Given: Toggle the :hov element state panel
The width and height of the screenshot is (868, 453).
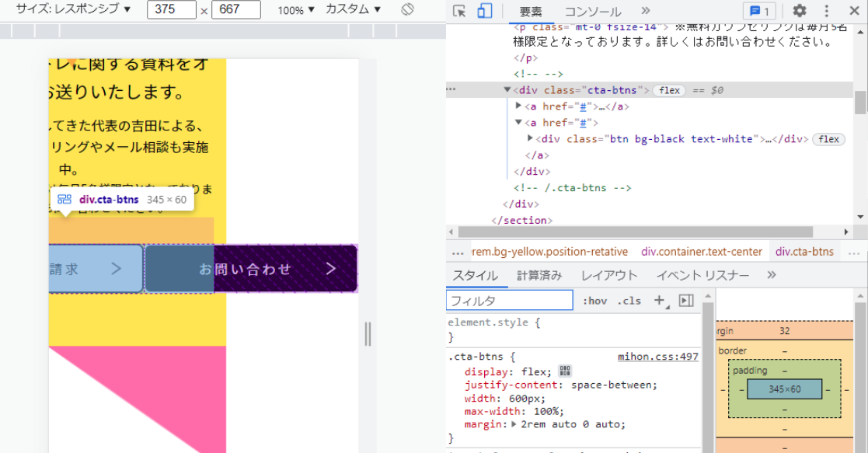Looking at the screenshot, I should click(x=594, y=301).
